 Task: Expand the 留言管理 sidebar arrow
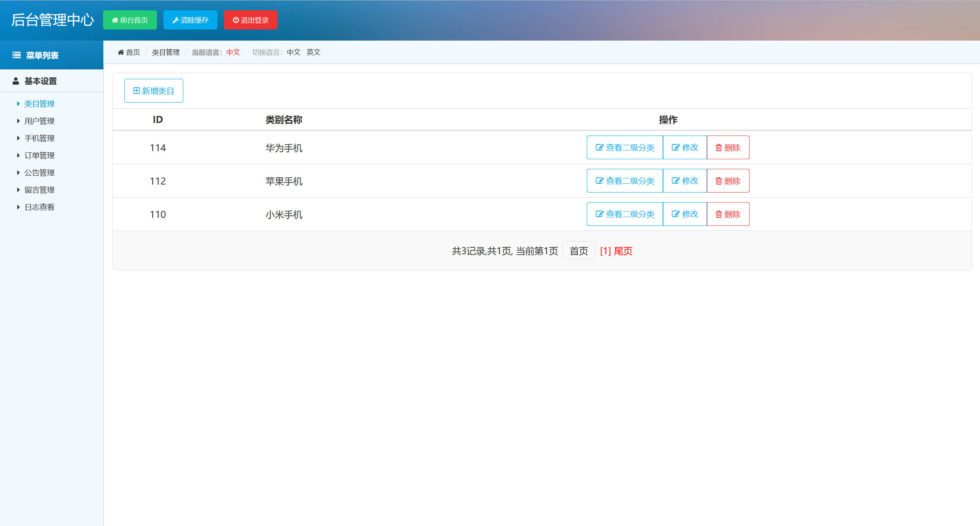tap(18, 189)
